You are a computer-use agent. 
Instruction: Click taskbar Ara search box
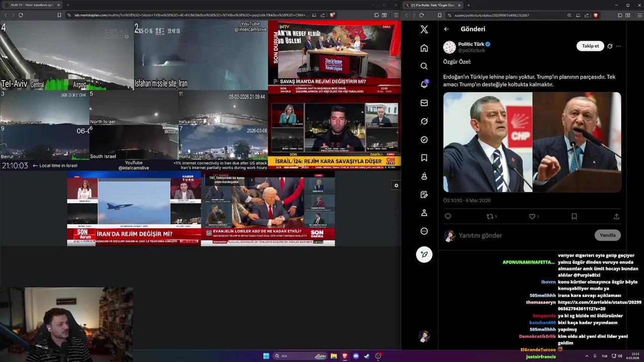click(x=300, y=356)
